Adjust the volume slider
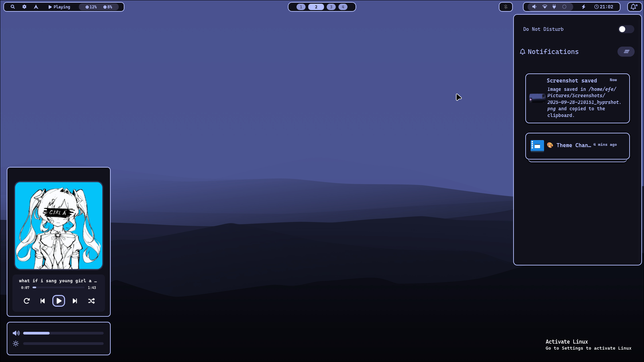 pyautogui.click(x=63, y=333)
